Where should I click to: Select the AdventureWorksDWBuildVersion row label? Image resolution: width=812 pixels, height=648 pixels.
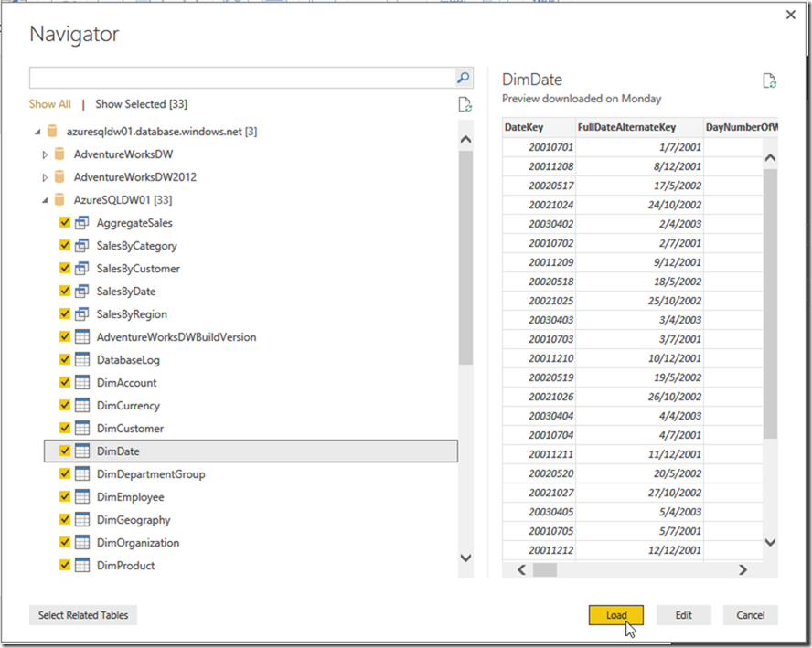click(x=176, y=337)
